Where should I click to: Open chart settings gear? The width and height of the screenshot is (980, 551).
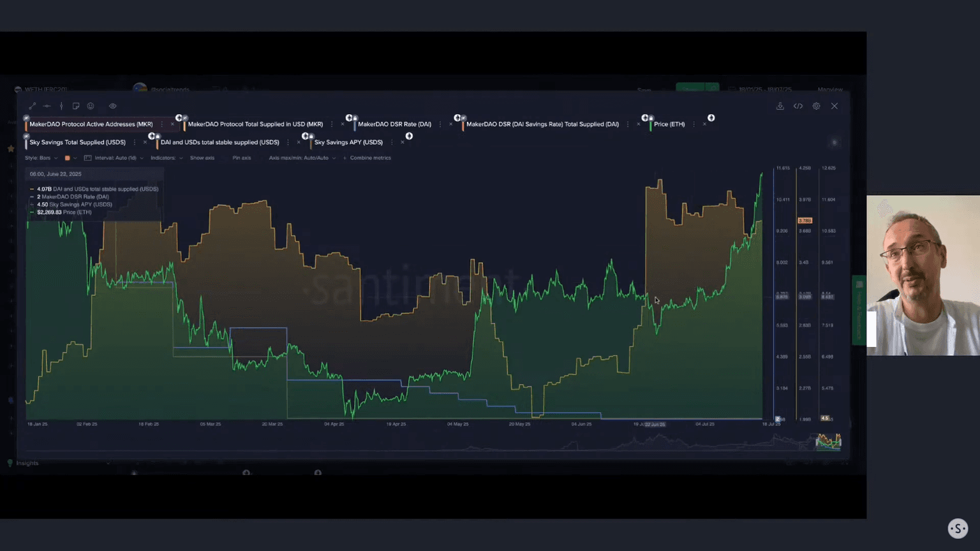point(816,106)
